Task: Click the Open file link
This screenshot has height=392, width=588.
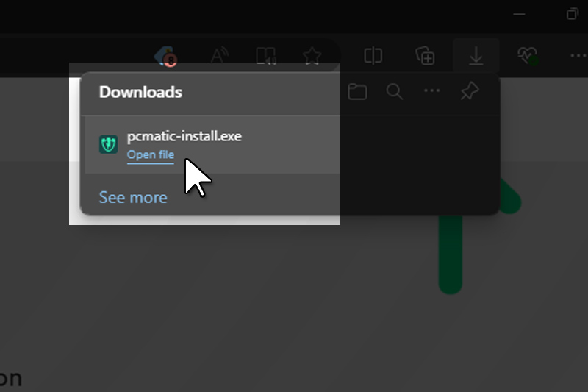Action: (151, 154)
